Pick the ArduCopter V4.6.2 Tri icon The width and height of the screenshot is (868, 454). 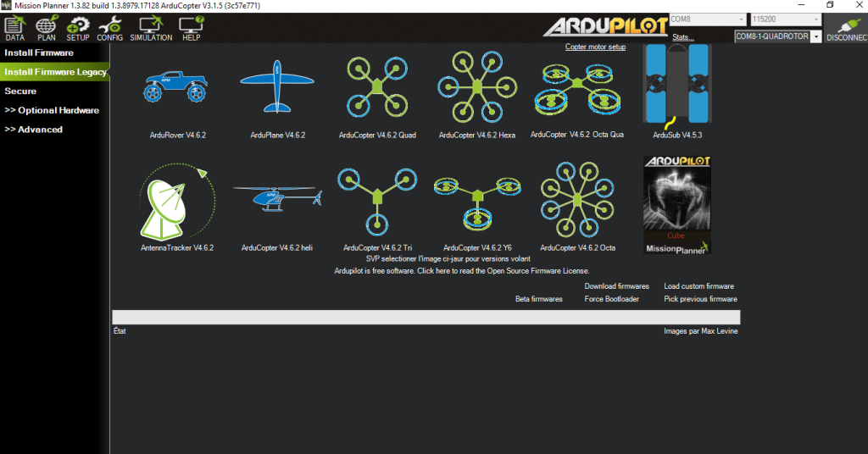click(376, 200)
